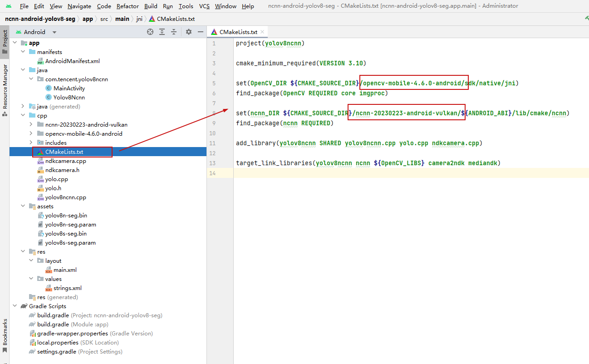Screen dimensions: 589x364
Task: Collapse the Gradle Scripts node
Action: point(15,306)
